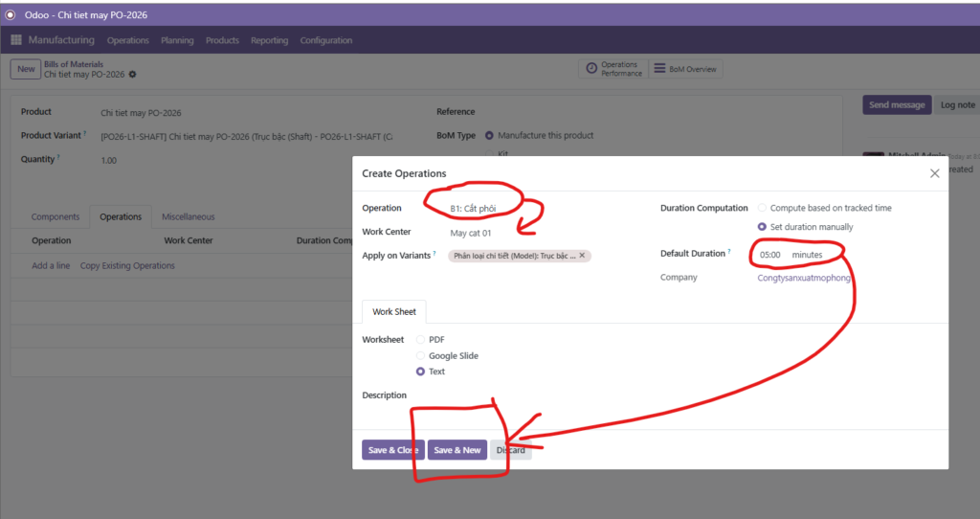Open the Configuration menu
980x519 pixels.
click(x=325, y=40)
